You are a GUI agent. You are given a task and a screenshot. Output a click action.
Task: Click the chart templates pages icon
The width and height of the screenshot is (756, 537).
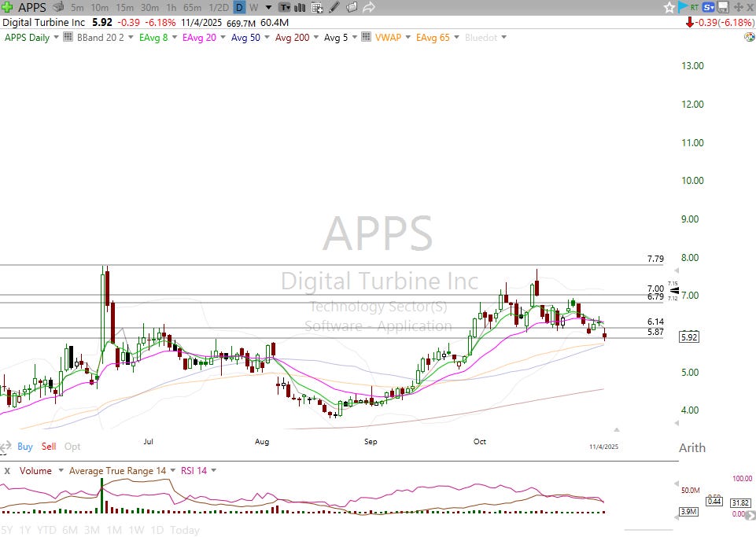click(x=352, y=7)
